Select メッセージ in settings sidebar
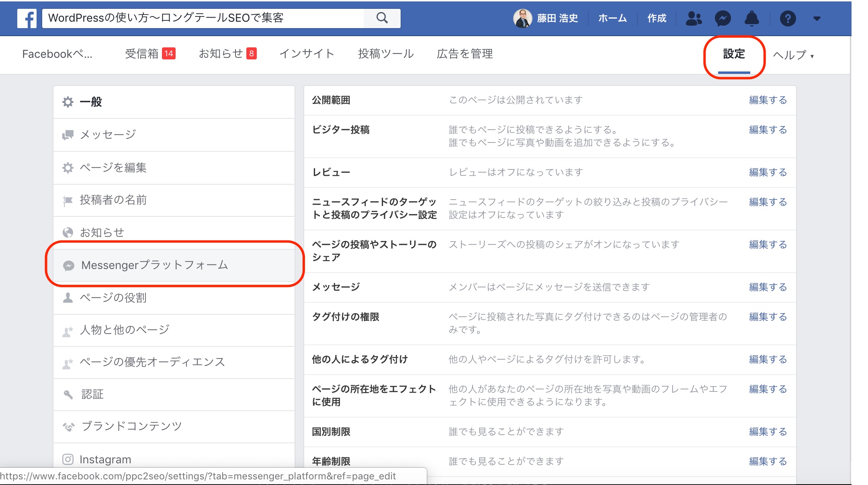The width and height of the screenshot is (868, 485). (x=174, y=135)
